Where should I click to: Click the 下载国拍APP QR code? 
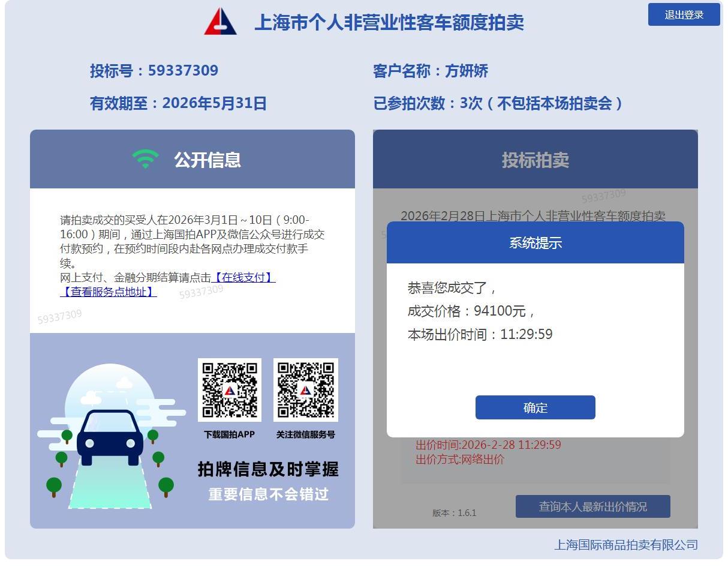coord(230,390)
